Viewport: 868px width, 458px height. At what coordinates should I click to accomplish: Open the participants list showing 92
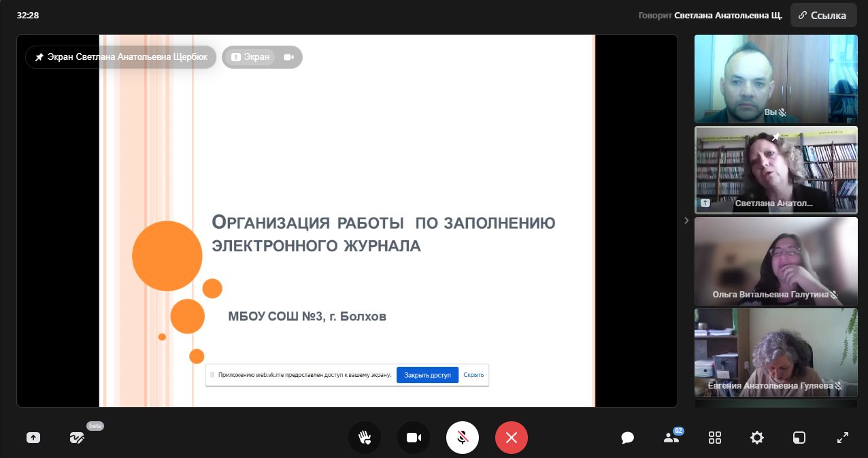coord(671,438)
